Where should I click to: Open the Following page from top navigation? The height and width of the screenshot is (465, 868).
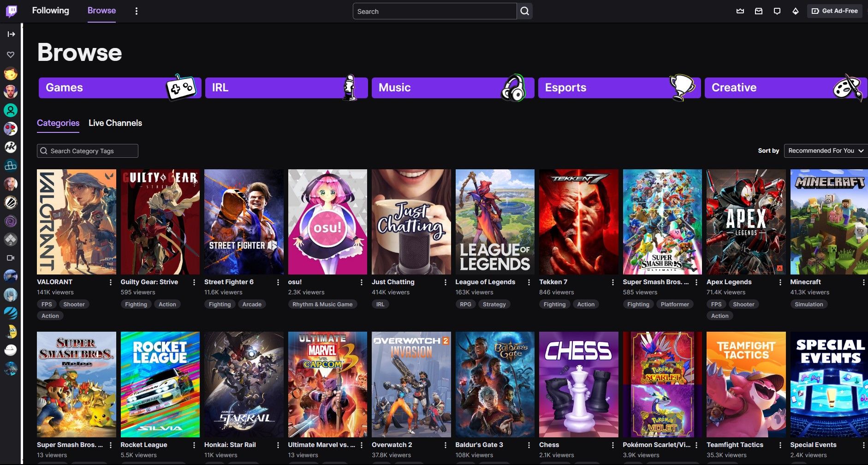click(50, 10)
